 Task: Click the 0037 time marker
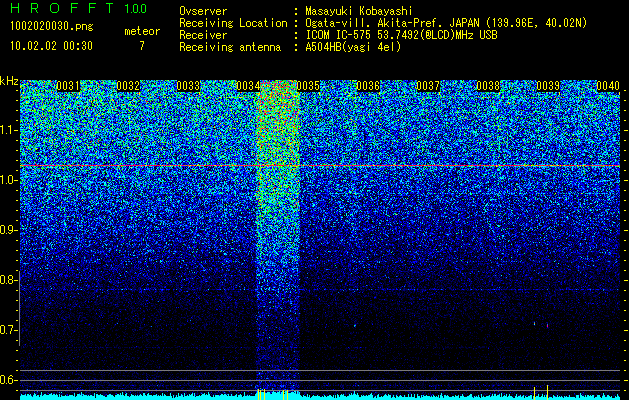click(x=428, y=86)
